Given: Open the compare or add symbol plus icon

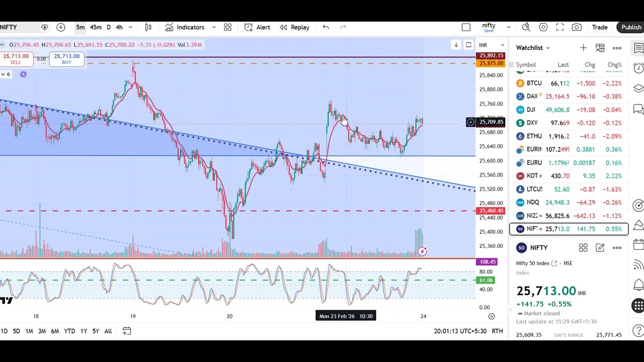Looking at the screenshot, I should 61,27.
